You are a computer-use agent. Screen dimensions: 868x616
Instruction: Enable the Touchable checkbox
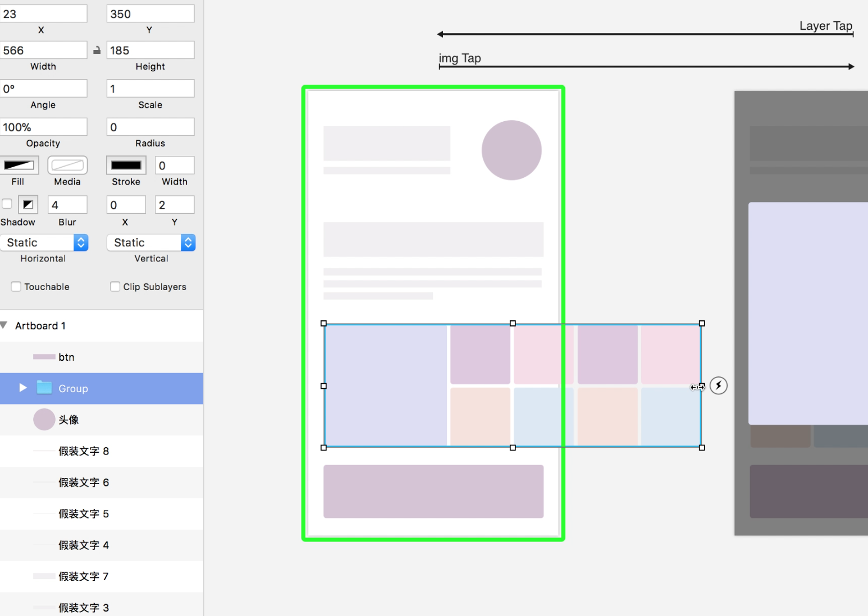(16, 287)
